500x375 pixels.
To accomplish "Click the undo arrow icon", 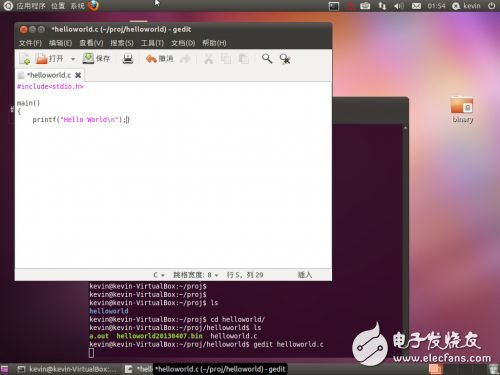I will tap(151, 59).
